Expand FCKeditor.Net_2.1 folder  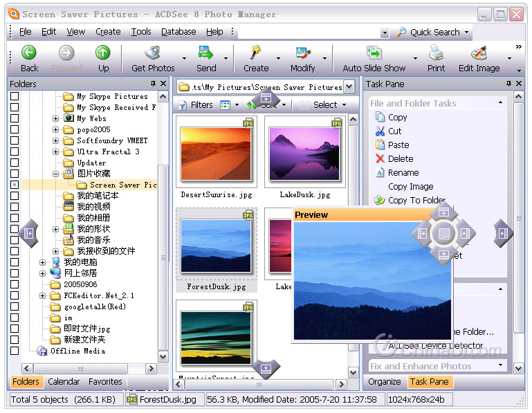tap(42, 295)
